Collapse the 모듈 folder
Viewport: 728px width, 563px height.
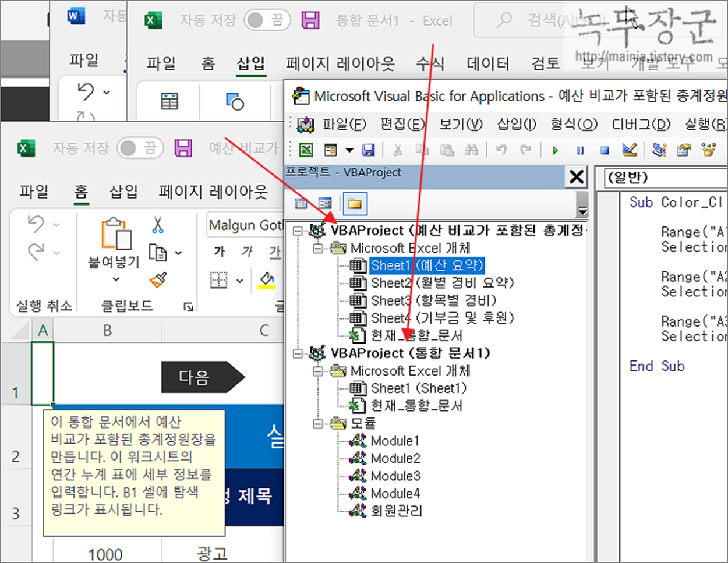[317, 423]
